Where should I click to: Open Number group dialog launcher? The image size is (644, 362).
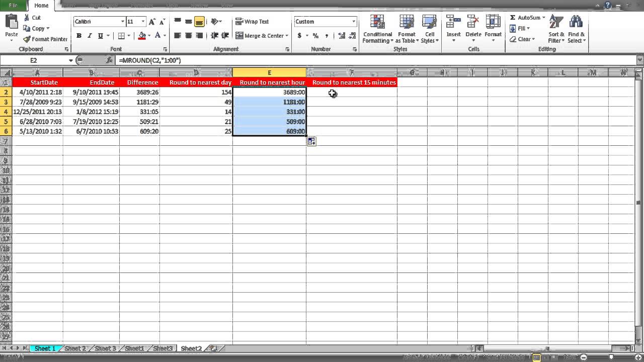[355, 49]
